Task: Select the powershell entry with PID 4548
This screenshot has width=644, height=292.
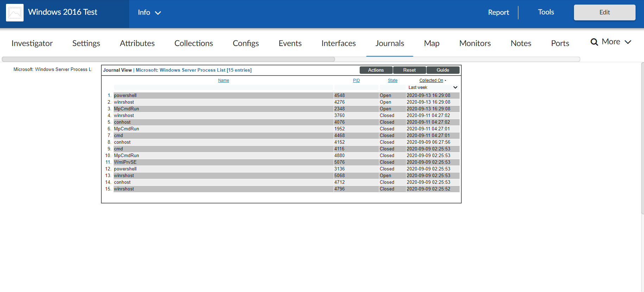Action: [286, 96]
